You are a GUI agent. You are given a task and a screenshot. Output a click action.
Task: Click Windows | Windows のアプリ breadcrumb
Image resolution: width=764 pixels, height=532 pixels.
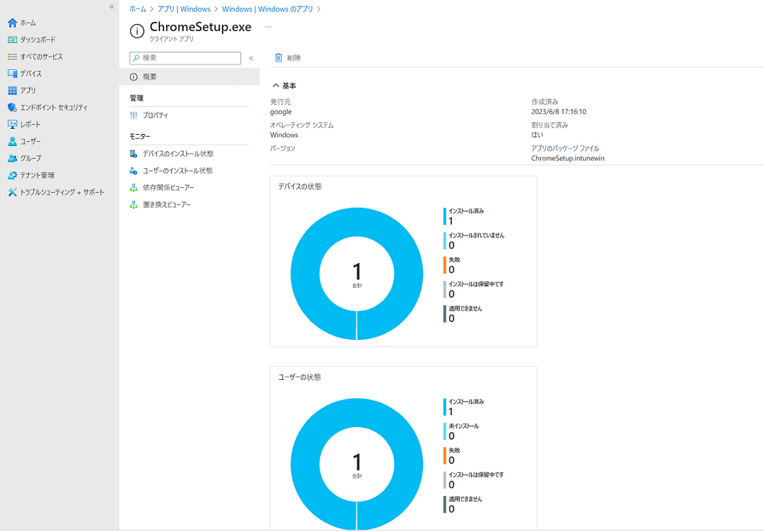click(x=268, y=9)
